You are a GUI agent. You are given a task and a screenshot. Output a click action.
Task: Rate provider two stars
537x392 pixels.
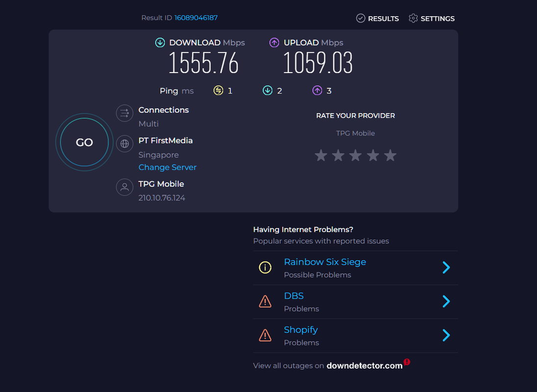coord(338,155)
